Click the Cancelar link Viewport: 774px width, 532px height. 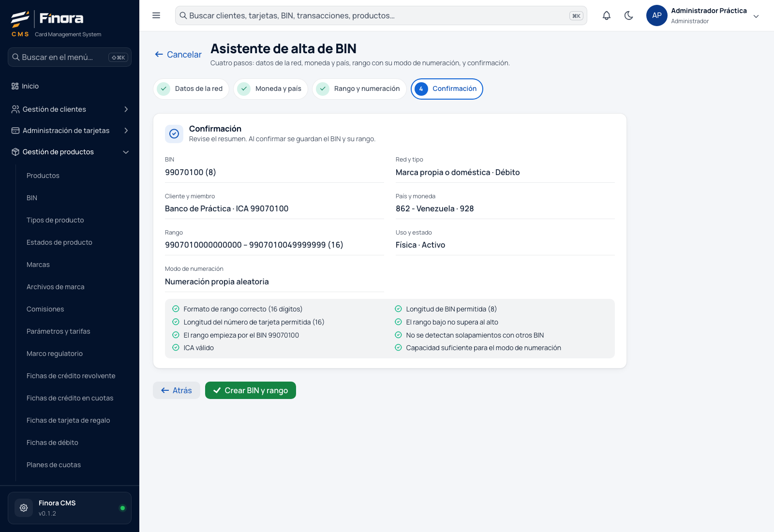pos(178,55)
